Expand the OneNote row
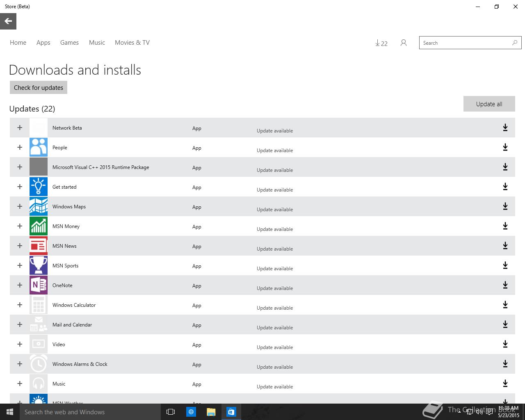The width and height of the screenshot is (525, 420). [20, 285]
